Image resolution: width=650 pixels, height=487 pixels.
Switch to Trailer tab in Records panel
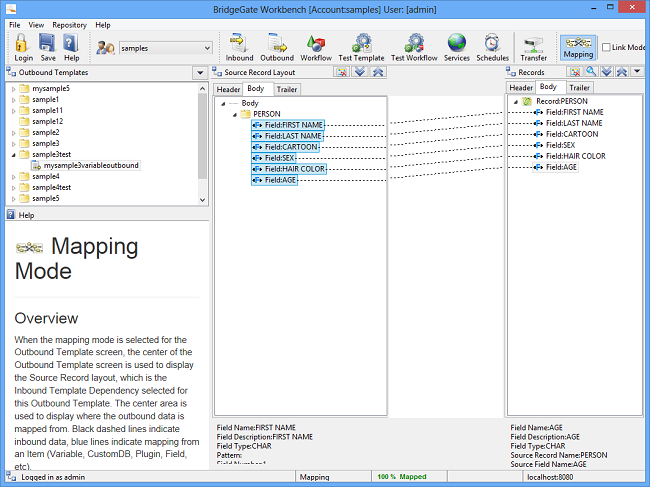point(579,88)
